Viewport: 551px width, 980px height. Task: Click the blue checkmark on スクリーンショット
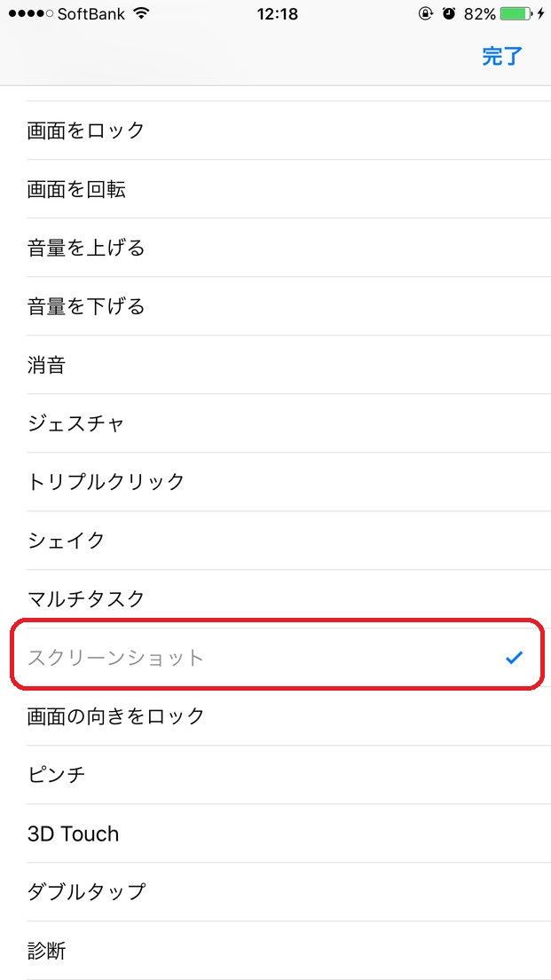click(514, 658)
